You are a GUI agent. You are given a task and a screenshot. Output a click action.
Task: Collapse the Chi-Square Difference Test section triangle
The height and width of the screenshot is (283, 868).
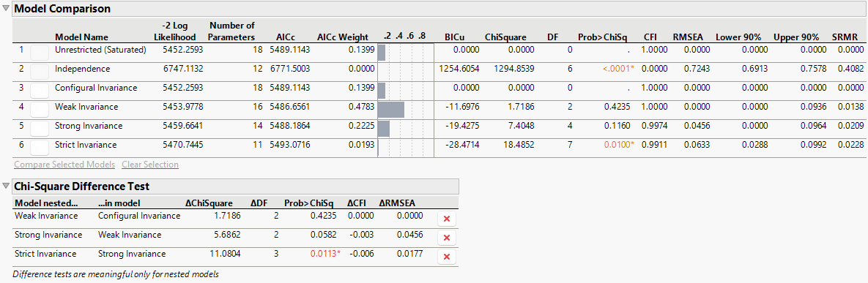click(6, 186)
